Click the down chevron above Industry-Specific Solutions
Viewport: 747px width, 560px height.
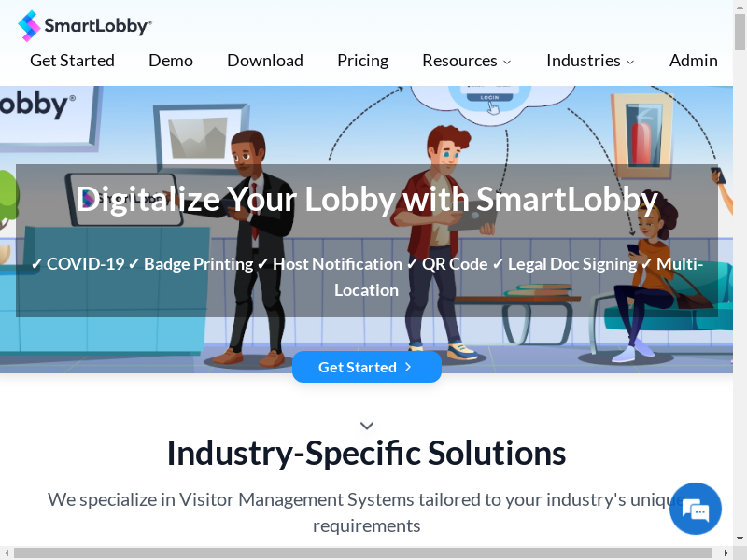pyautogui.click(x=367, y=426)
